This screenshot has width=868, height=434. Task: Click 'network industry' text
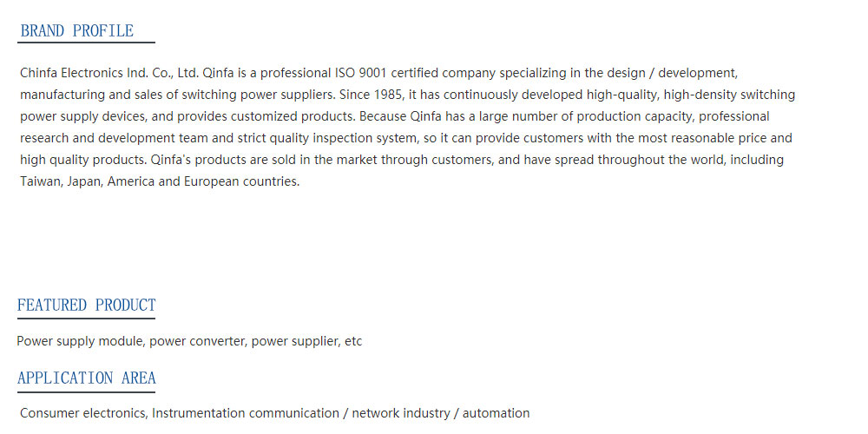pyautogui.click(x=401, y=413)
